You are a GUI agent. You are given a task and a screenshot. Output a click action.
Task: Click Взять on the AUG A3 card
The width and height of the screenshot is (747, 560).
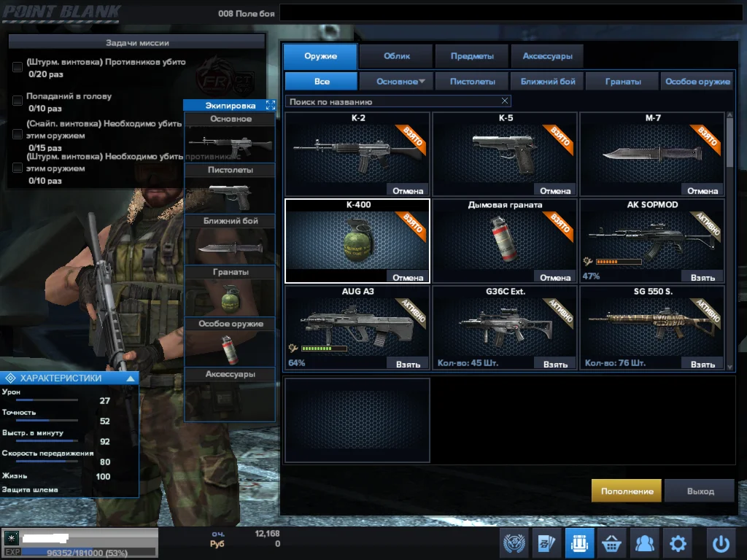408,364
